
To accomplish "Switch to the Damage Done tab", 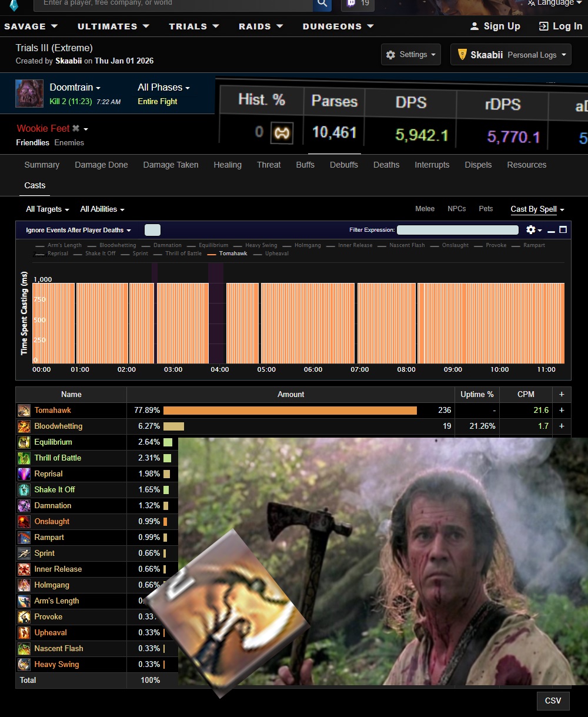I will pyautogui.click(x=101, y=165).
